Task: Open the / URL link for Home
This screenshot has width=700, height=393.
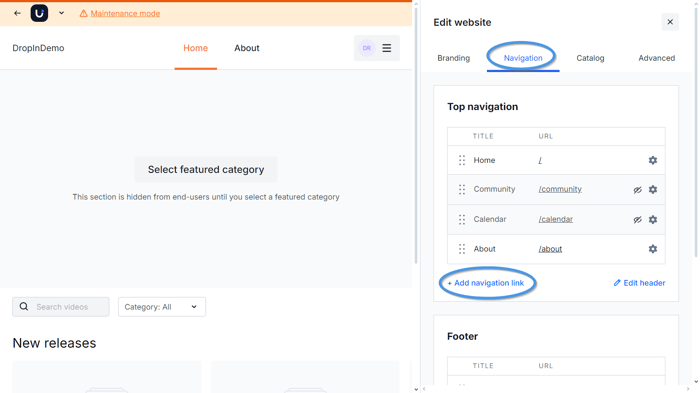Action: (540, 160)
